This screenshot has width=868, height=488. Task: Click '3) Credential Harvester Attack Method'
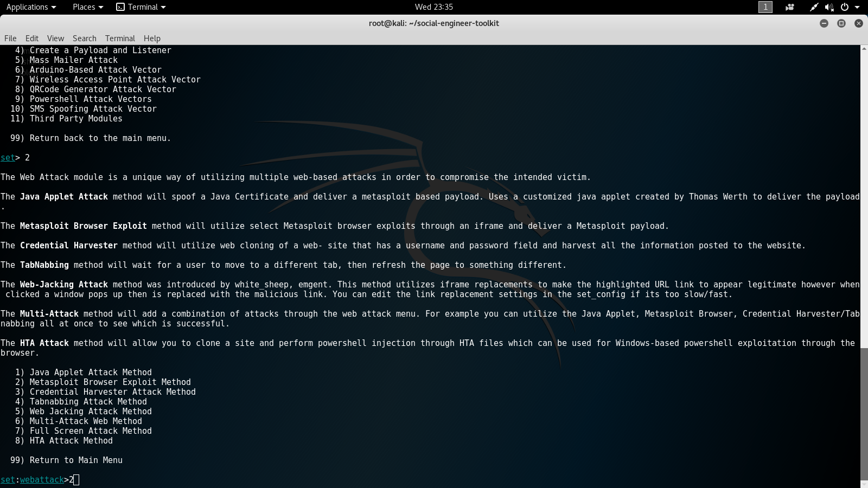click(x=105, y=392)
